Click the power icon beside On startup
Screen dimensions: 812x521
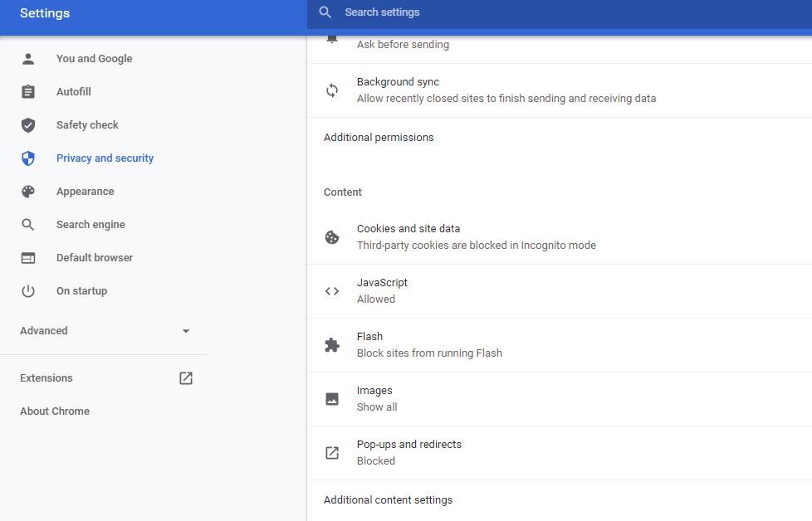(x=28, y=290)
